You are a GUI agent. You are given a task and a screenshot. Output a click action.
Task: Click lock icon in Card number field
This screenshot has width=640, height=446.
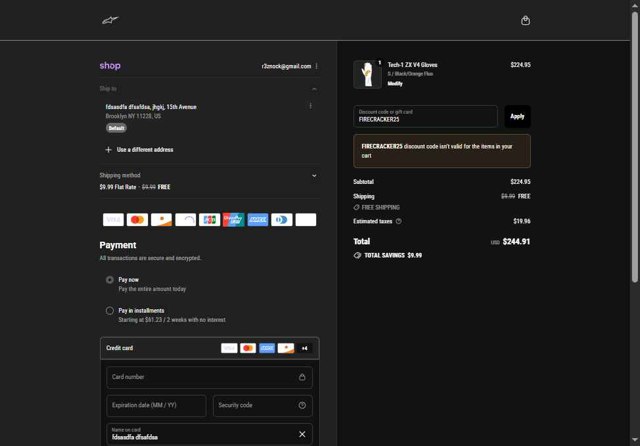click(302, 377)
